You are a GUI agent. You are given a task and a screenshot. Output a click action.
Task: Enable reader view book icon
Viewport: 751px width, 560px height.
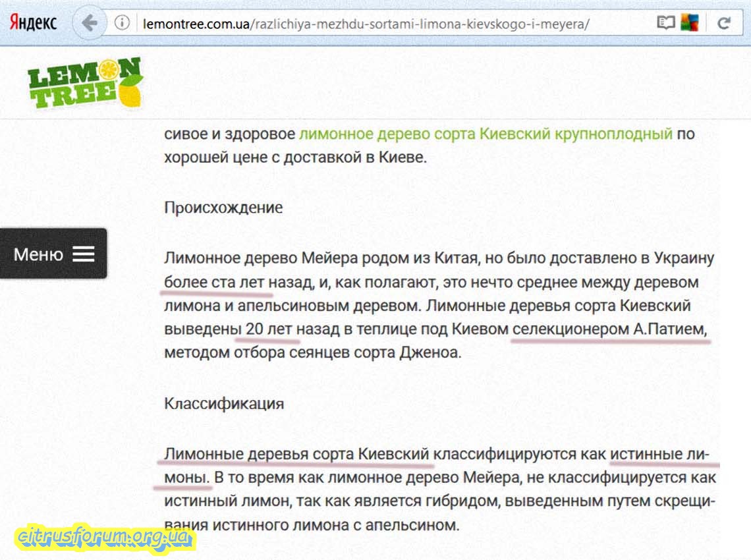(665, 24)
